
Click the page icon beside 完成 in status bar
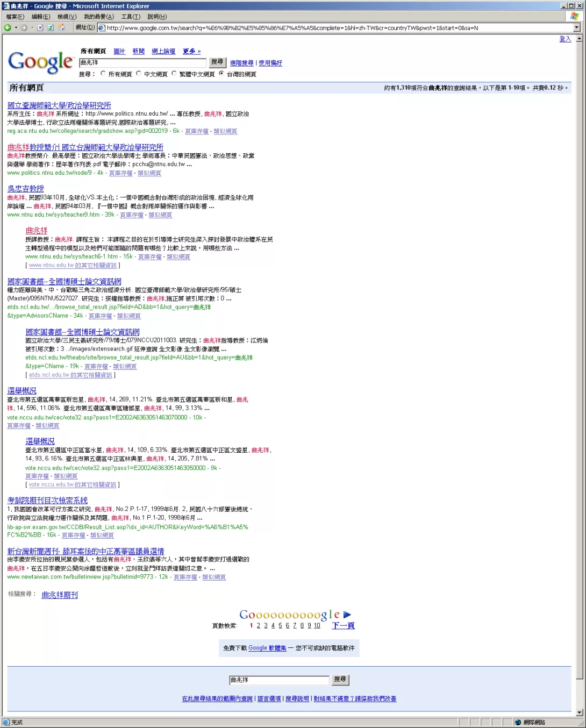coord(6,722)
